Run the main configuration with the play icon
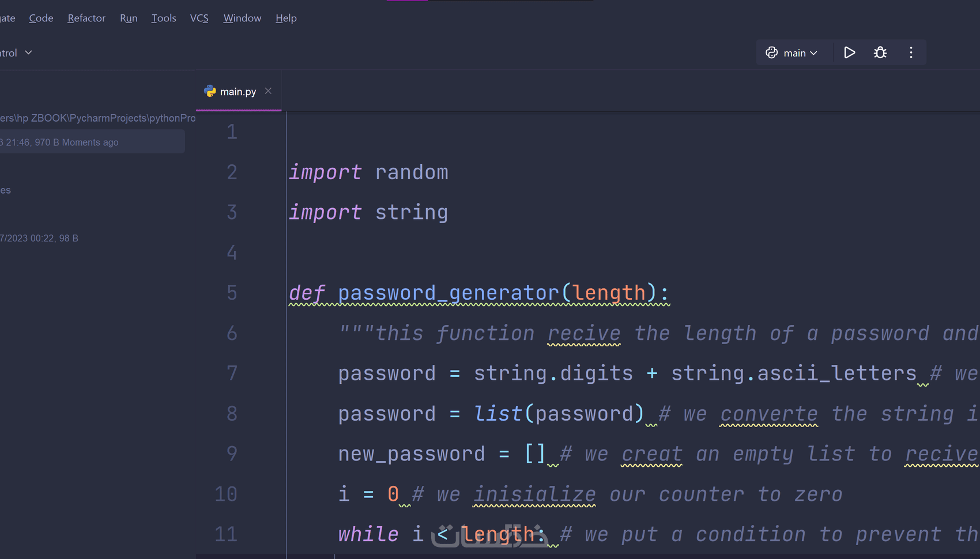 [849, 53]
